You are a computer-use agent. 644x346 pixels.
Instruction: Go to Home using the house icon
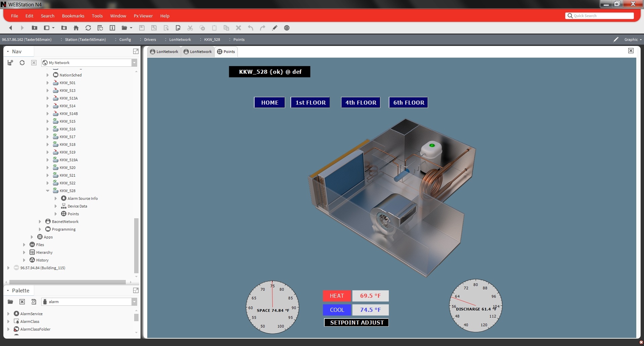coord(76,28)
